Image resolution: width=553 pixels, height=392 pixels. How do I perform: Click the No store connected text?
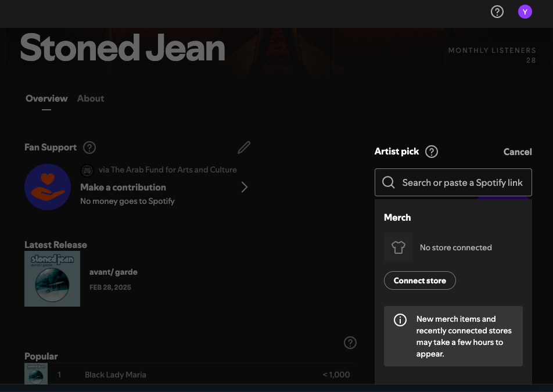pos(455,247)
